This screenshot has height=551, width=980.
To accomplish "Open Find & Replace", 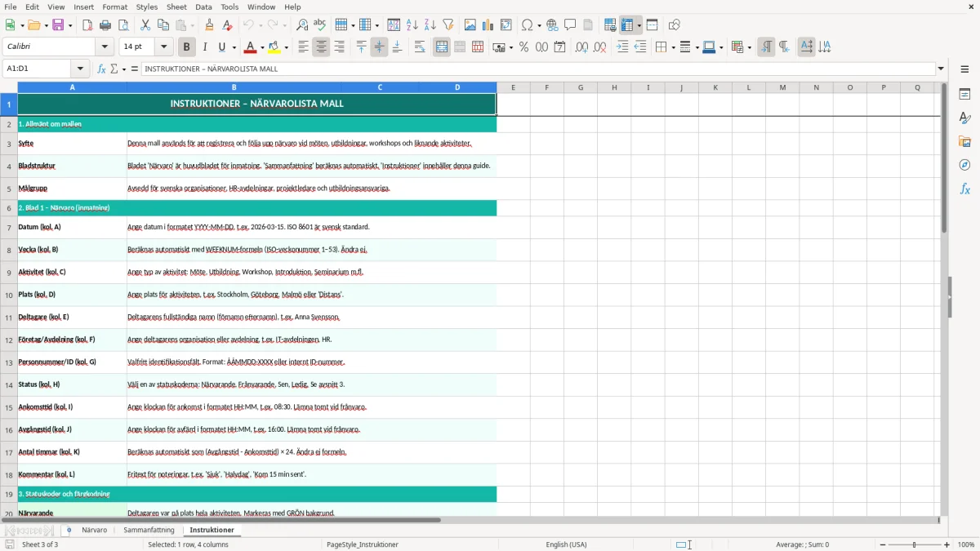I will coord(302,25).
